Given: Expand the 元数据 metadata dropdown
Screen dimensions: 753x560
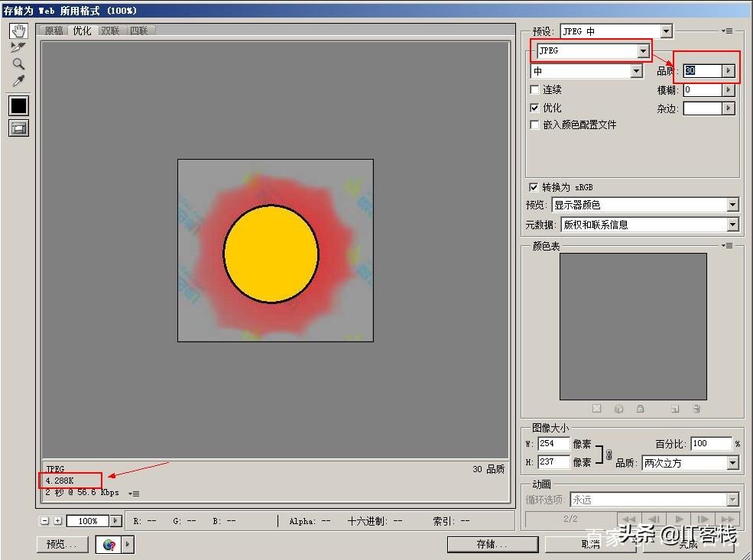Looking at the screenshot, I should tap(649, 225).
